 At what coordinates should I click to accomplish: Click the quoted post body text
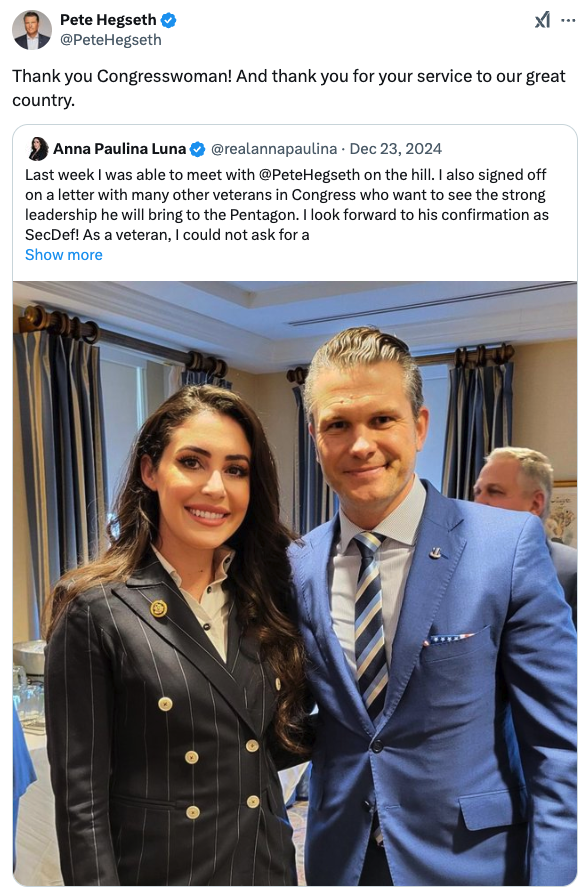pos(287,205)
